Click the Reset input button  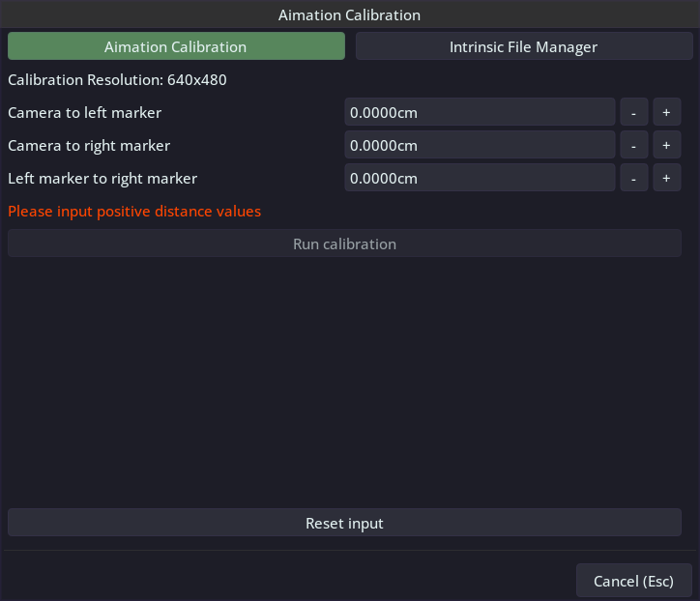344,524
